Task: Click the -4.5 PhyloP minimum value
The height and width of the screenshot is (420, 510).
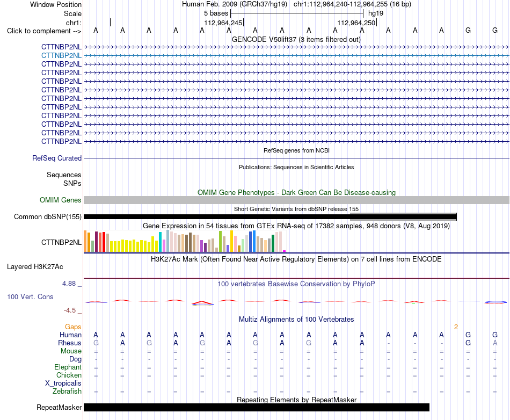Action: (70, 310)
